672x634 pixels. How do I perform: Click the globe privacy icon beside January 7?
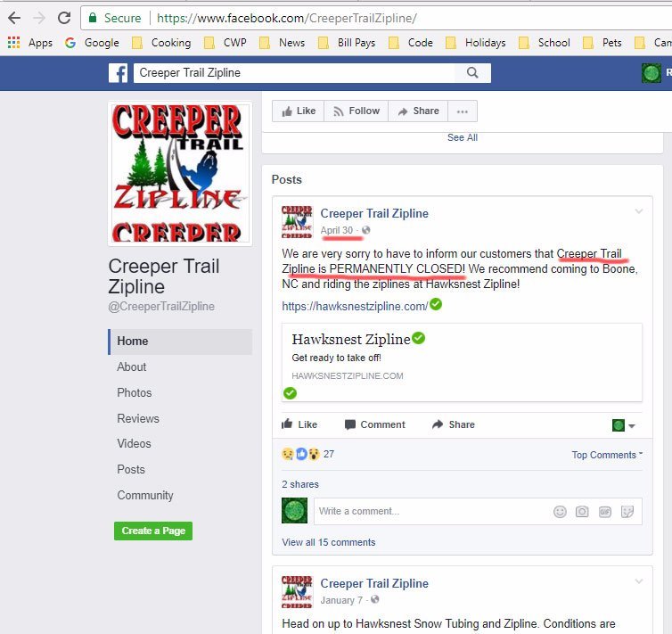pos(374,600)
